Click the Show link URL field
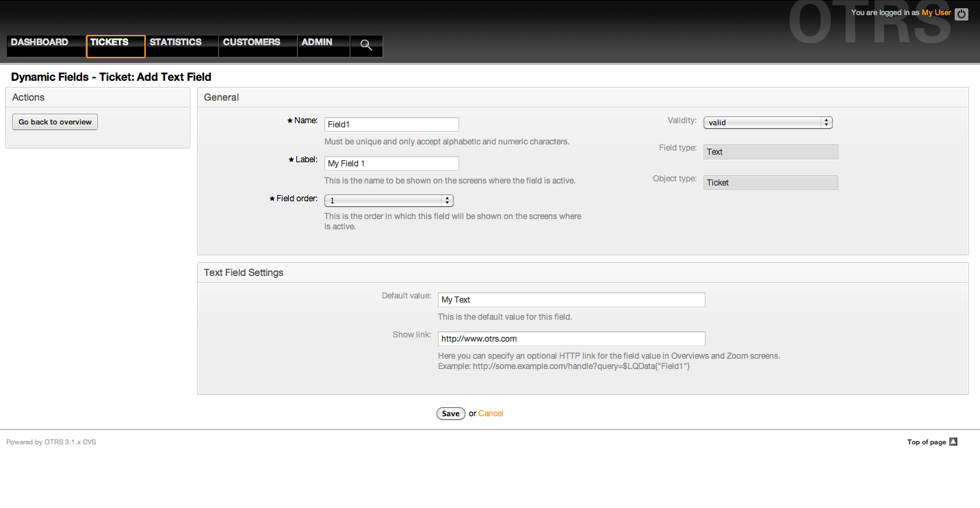 (571, 339)
